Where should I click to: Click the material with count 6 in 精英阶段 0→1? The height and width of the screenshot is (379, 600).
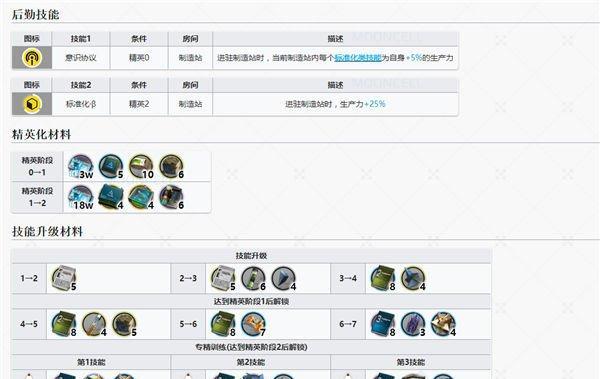171,167
